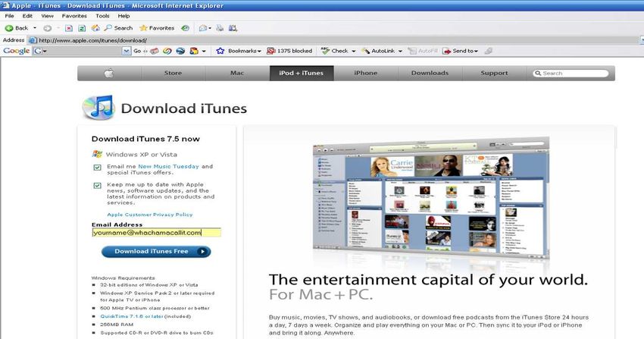Open the AutoLink dropdown arrow
The image size is (644, 339).
pyautogui.click(x=400, y=51)
